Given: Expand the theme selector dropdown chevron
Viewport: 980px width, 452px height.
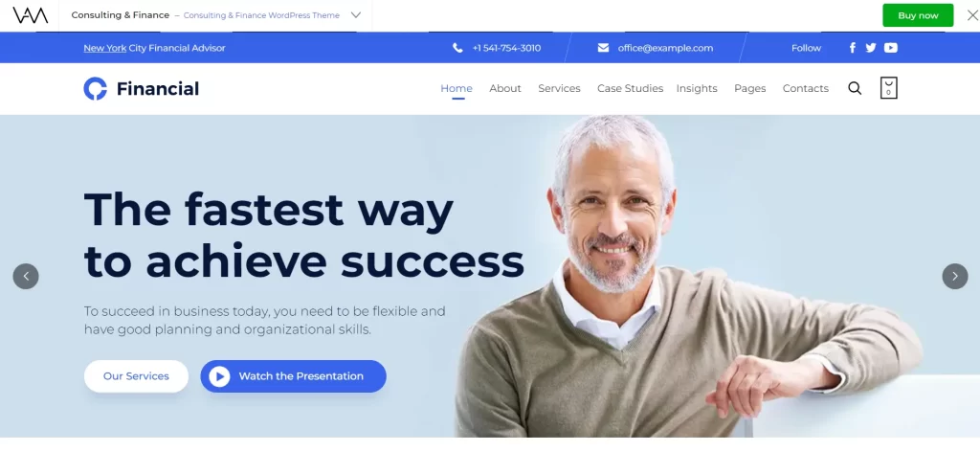Looking at the screenshot, I should pyautogui.click(x=356, y=15).
